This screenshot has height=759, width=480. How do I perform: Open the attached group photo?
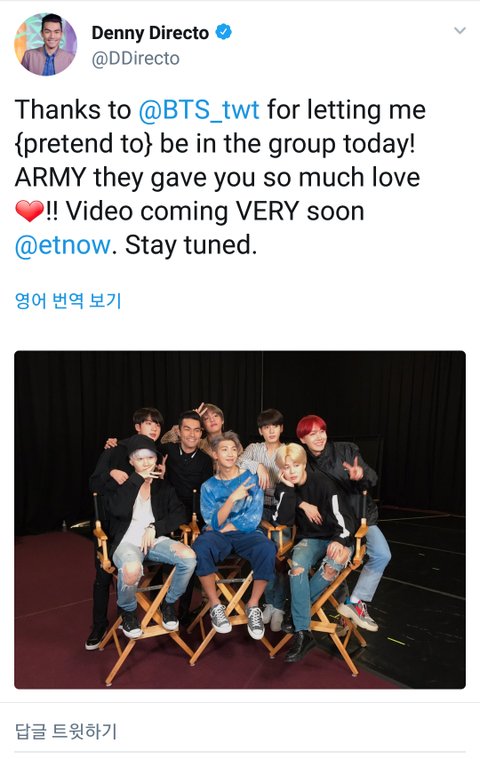(240, 519)
